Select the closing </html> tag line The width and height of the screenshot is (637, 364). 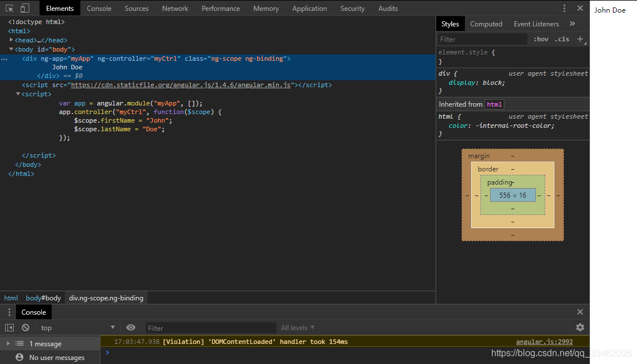pos(21,174)
